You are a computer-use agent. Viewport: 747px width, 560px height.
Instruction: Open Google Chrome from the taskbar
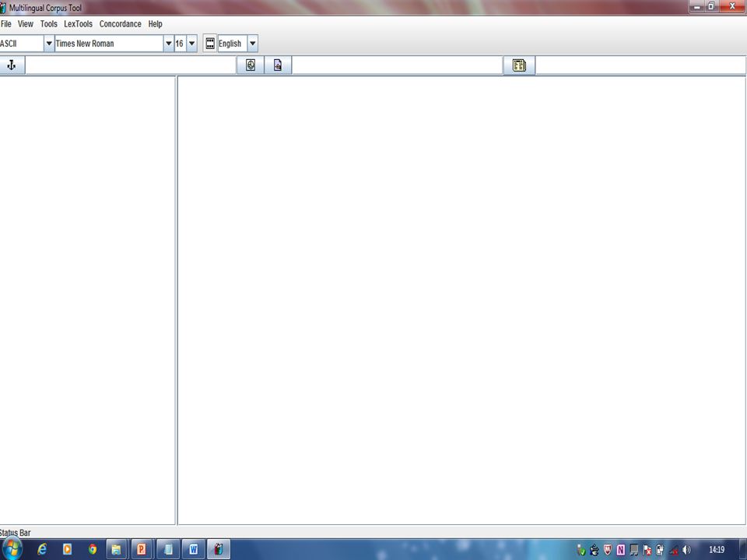(93, 550)
